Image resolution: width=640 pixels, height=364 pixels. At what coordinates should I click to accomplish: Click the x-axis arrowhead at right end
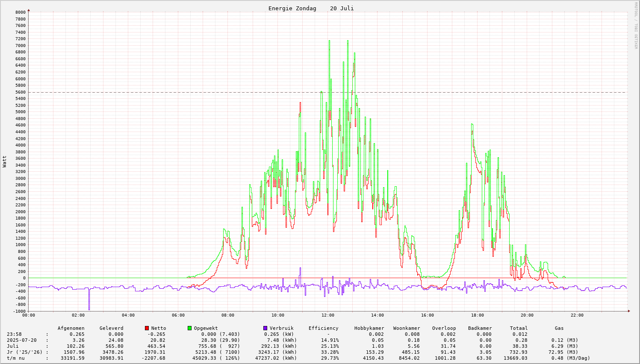(628, 311)
